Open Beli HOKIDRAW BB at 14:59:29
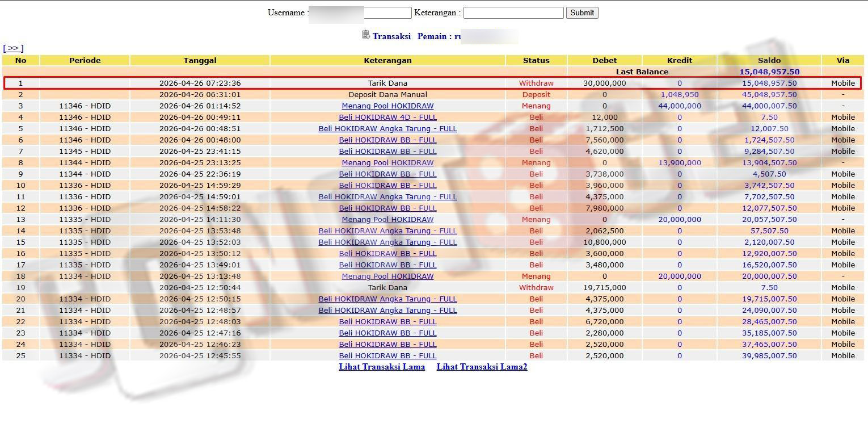The height and width of the screenshot is (440, 868). (387, 186)
